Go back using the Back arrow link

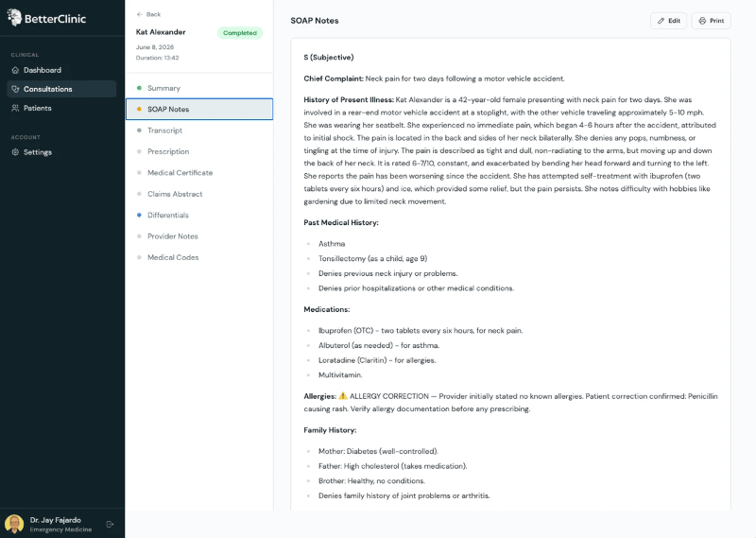[x=148, y=14]
